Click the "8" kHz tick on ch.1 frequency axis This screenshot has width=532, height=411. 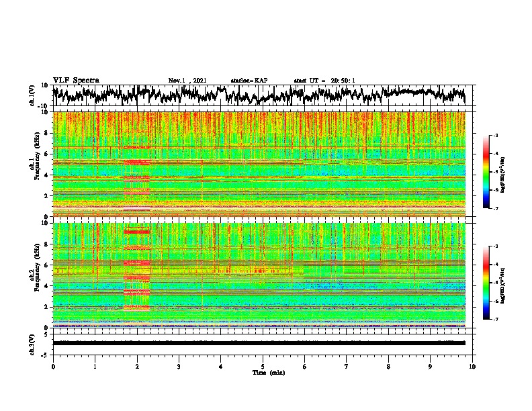[x=46, y=133]
